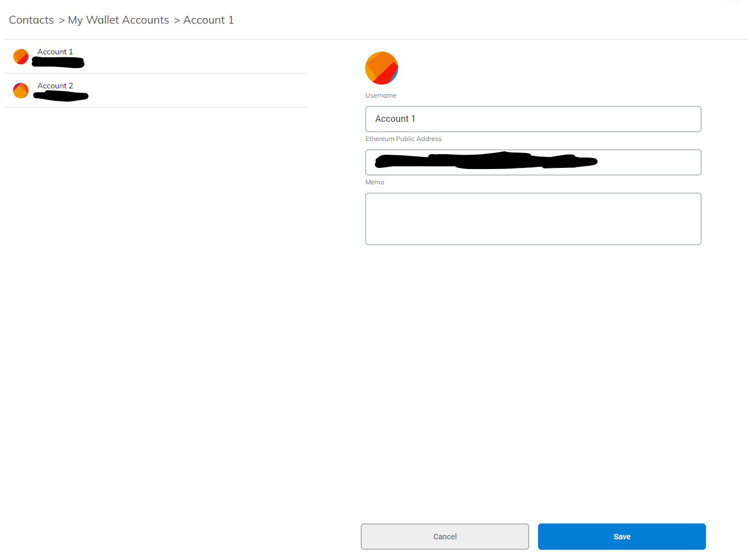
Task: Click inside the Username input field
Action: point(533,119)
